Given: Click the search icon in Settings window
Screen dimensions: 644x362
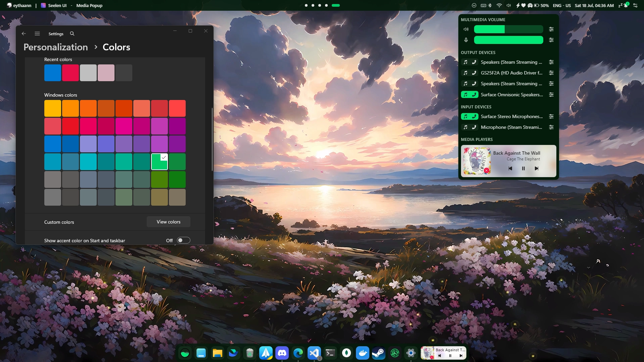Looking at the screenshot, I should click(x=72, y=34).
